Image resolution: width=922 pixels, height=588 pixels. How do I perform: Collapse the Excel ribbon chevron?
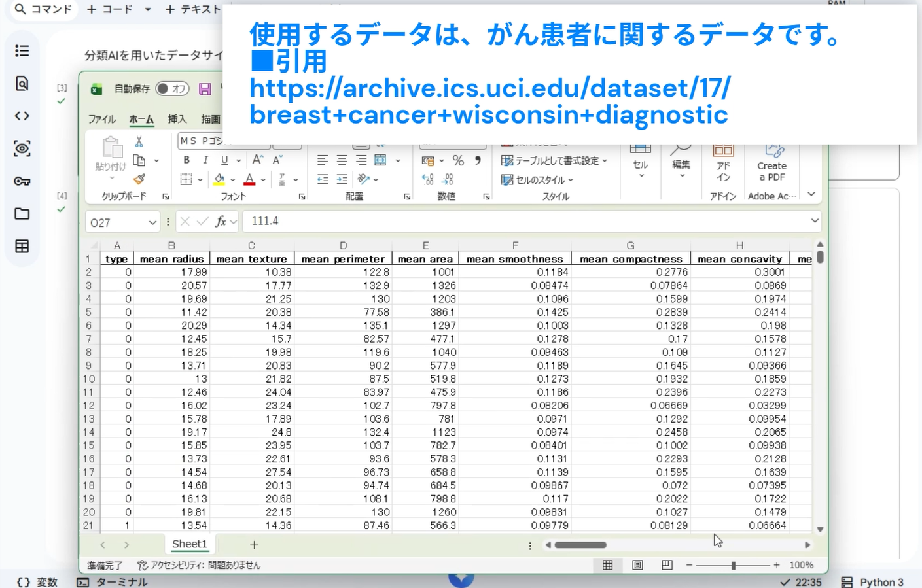pyautogui.click(x=811, y=194)
